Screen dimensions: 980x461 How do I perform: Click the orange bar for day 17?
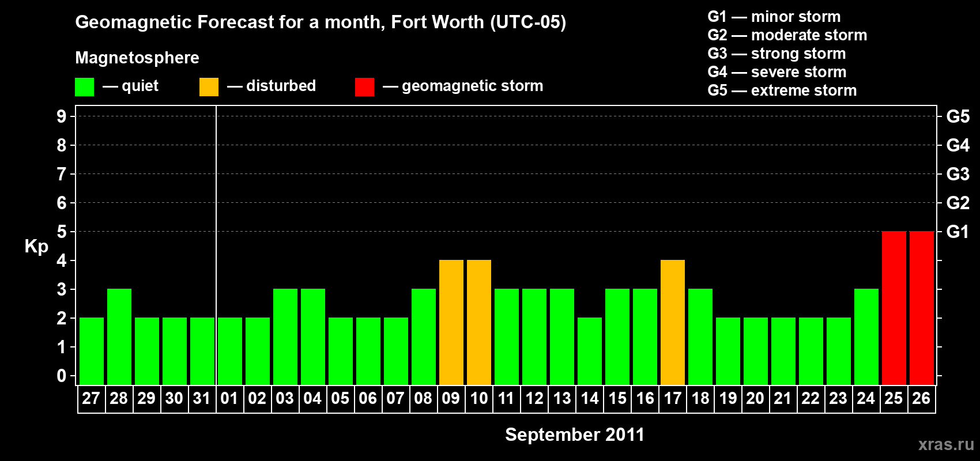pos(672,322)
